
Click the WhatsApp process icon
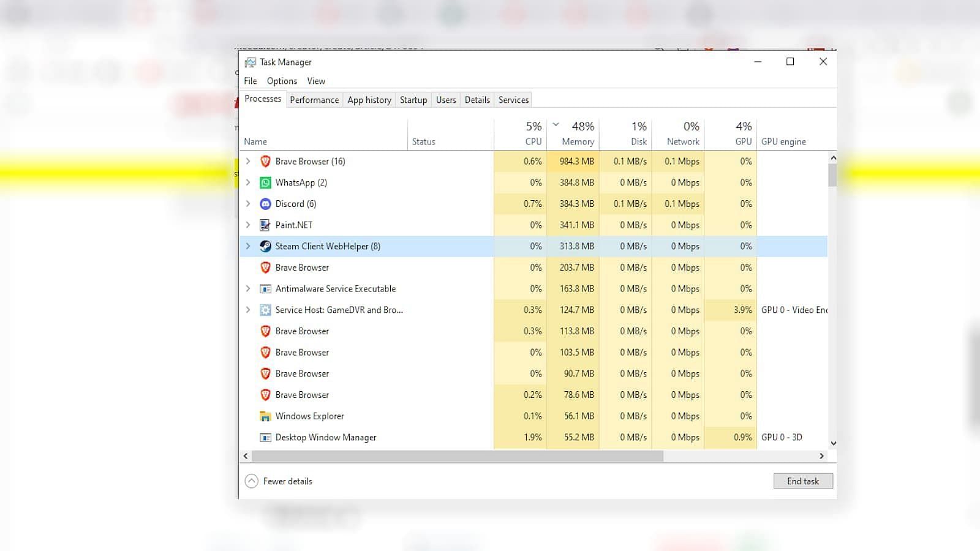pos(265,182)
